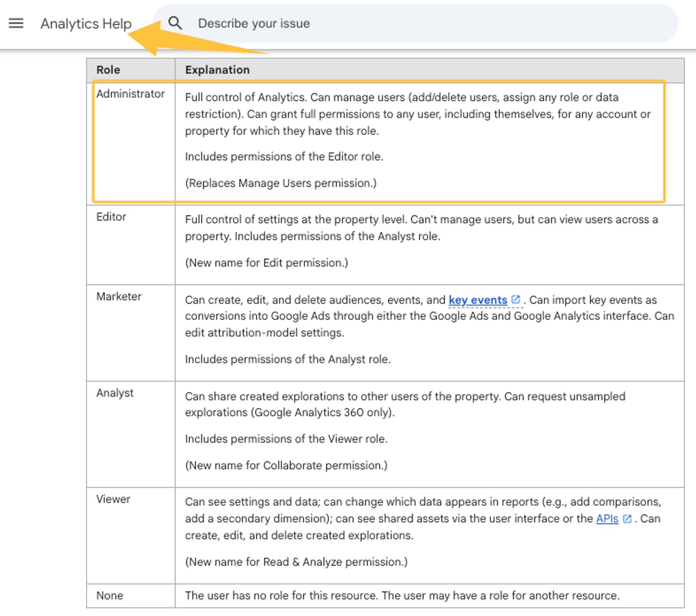696x616 pixels.
Task: Click external link icon beside key events
Action: 515,300
